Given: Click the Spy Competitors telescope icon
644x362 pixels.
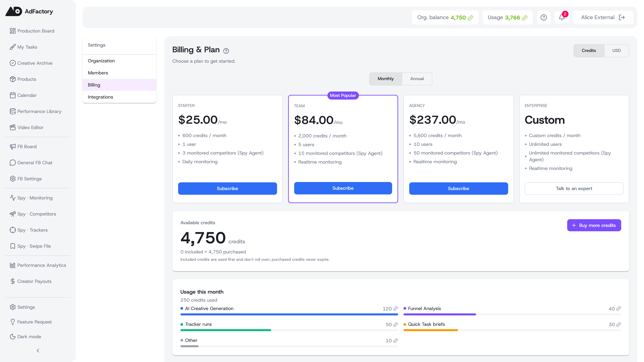Looking at the screenshot, I should [13, 214].
